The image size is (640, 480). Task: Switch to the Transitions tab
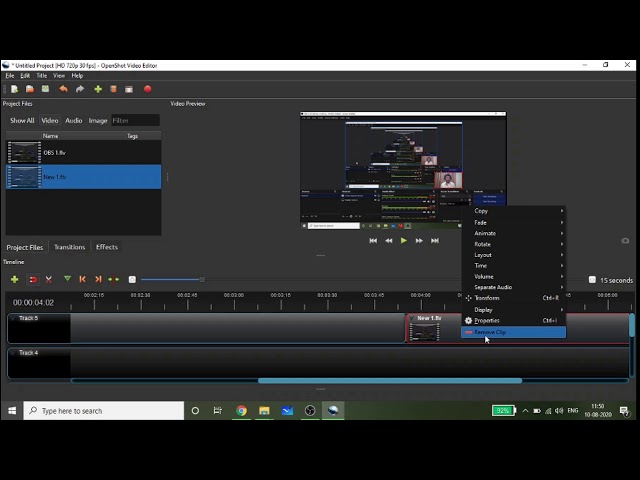(69, 247)
